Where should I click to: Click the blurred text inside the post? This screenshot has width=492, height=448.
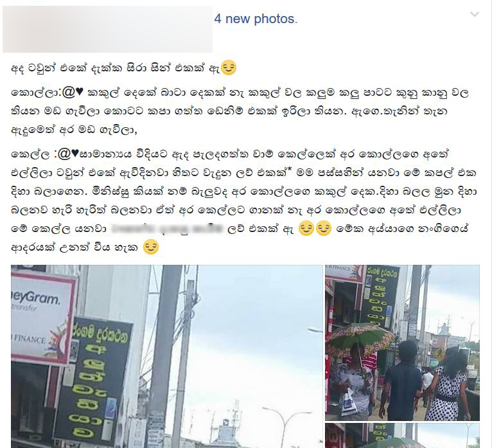click(x=167, y=229)
